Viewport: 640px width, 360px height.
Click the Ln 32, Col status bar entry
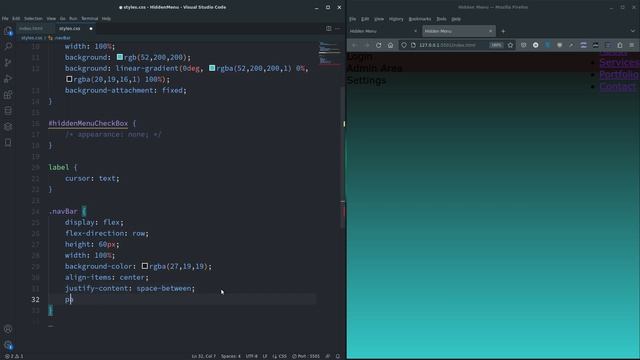[x=204, y=356]
